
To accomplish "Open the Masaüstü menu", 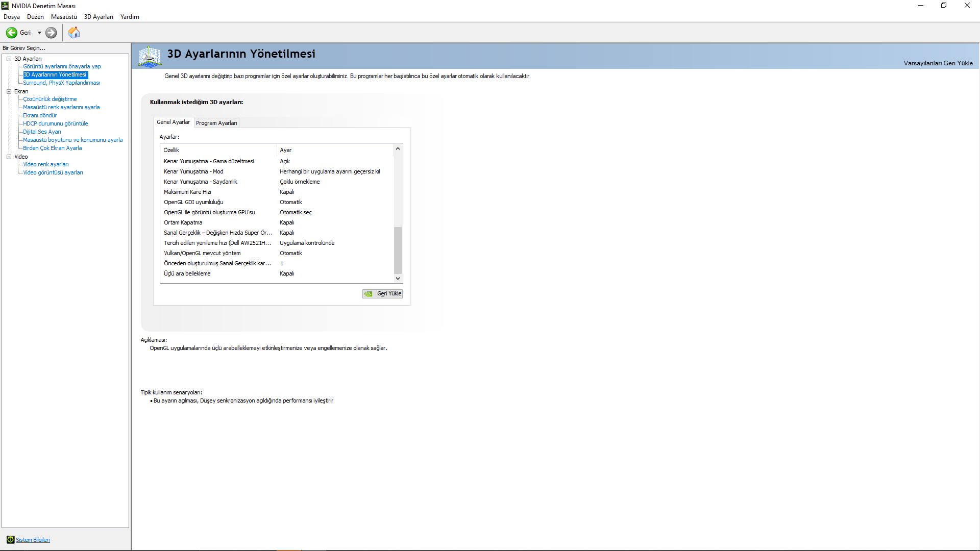I will (64, 17).
